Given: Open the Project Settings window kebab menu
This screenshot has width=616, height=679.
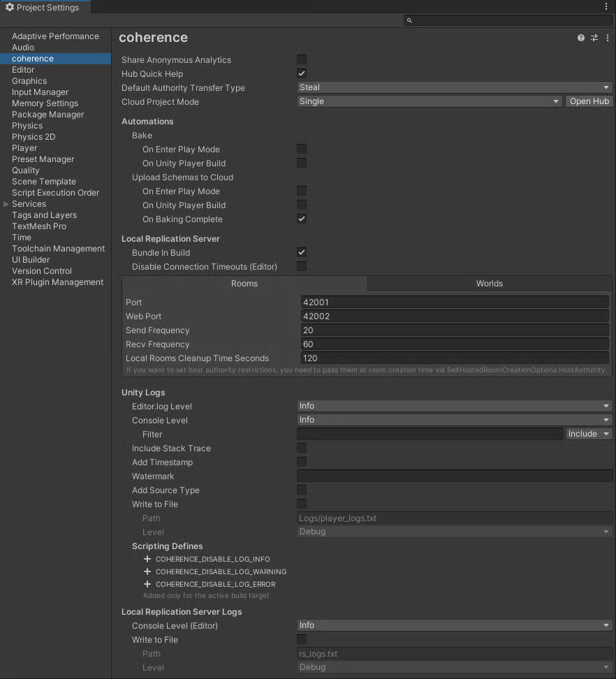Looking at the screenshot, I should 606,6.
